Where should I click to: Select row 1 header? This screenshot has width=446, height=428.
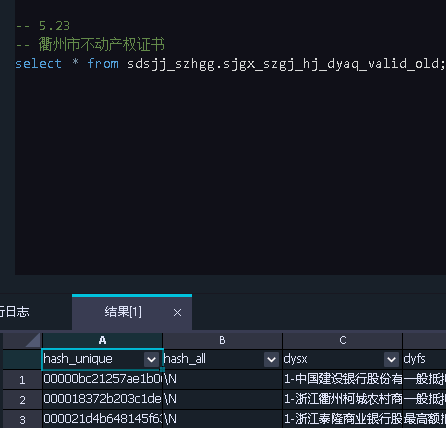[22, 380]
